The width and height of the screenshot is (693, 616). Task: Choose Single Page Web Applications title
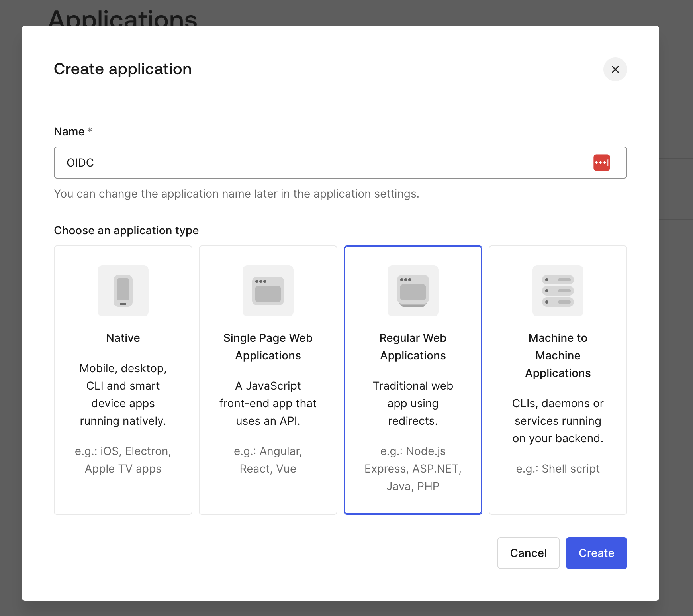[x=268, y=347]
